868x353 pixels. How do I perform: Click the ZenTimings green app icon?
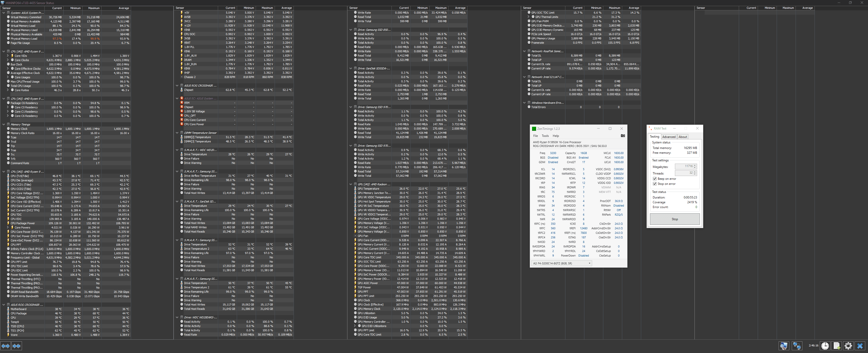(x=534, y=129)
